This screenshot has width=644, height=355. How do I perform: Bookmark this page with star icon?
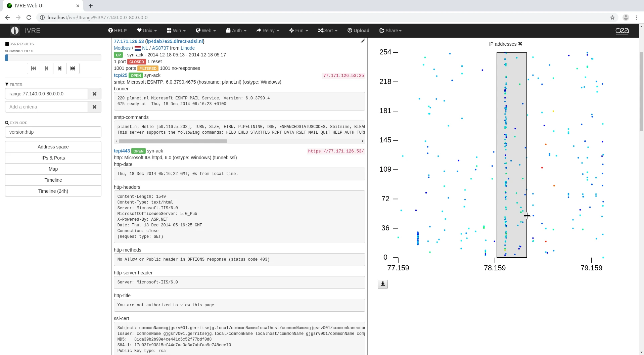tap(612, 17)
